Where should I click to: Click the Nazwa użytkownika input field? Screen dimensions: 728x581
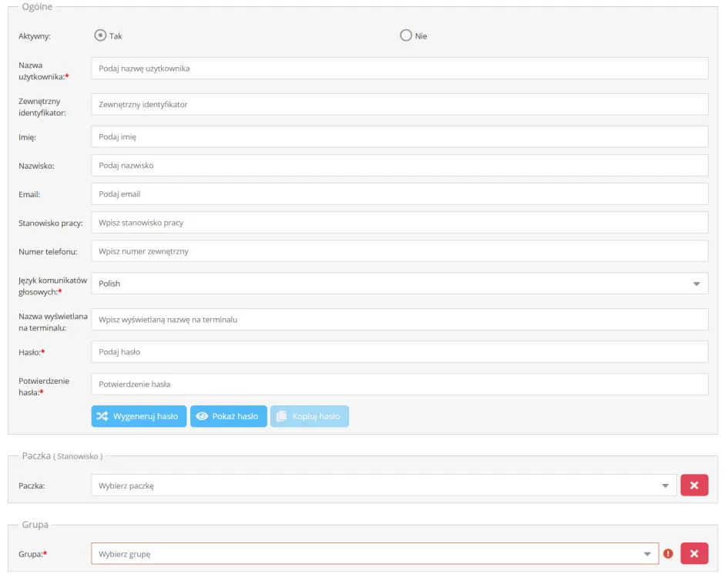tap(399, 69)
